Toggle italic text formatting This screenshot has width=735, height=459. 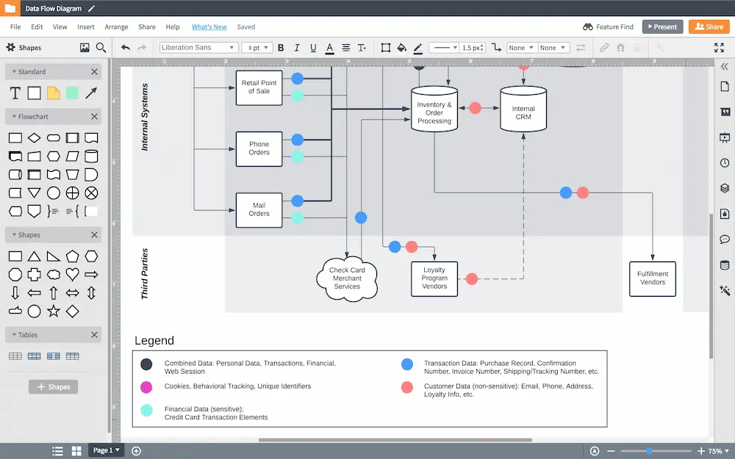(297, 47)
